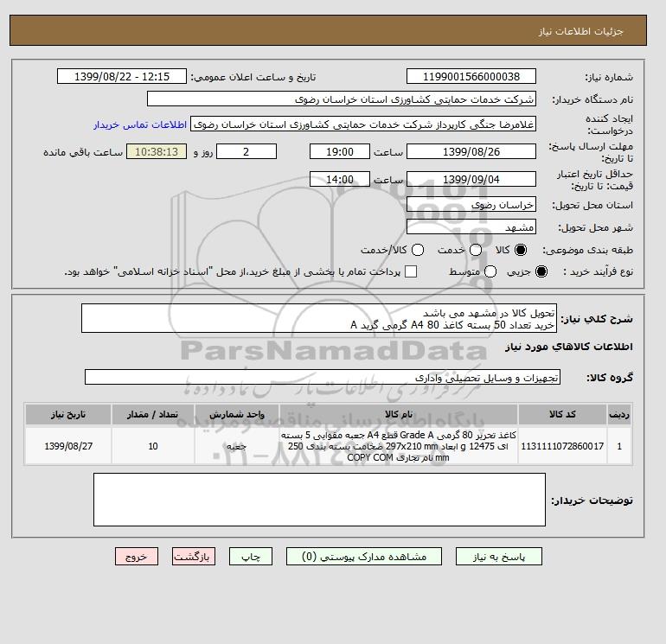Click the item code cell 1131111072860017
The image size is (666, 644).
click(562, 446)
